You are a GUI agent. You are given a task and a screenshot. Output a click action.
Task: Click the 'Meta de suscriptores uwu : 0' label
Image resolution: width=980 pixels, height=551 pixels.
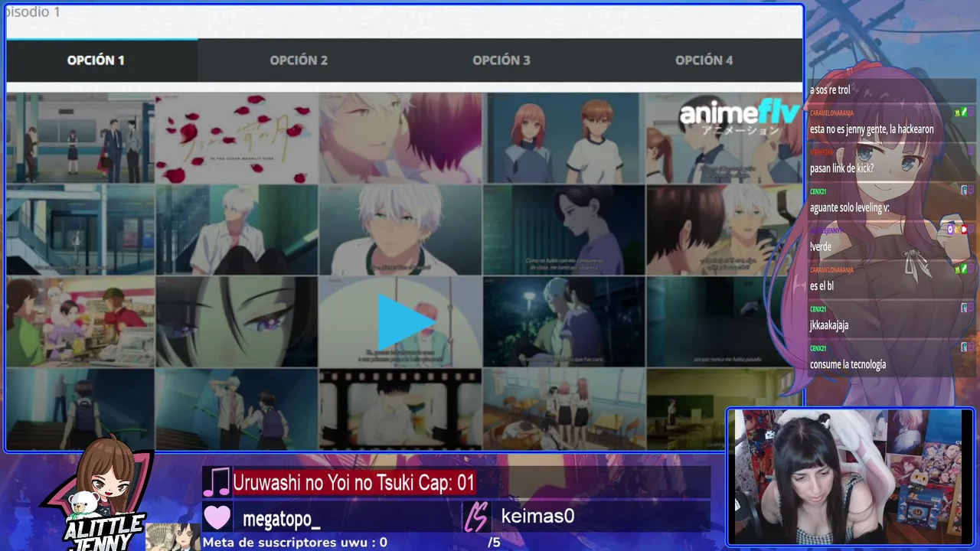pos(295,543)
